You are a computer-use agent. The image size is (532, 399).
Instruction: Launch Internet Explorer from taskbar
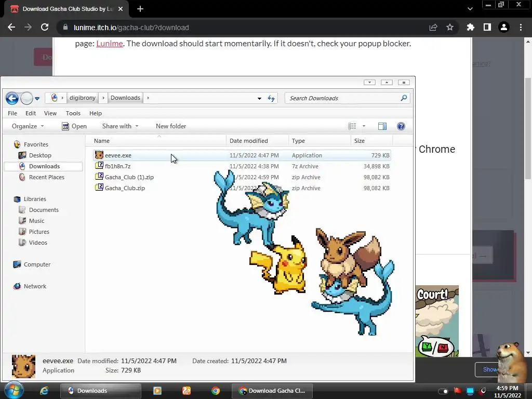tap(44, 391)
